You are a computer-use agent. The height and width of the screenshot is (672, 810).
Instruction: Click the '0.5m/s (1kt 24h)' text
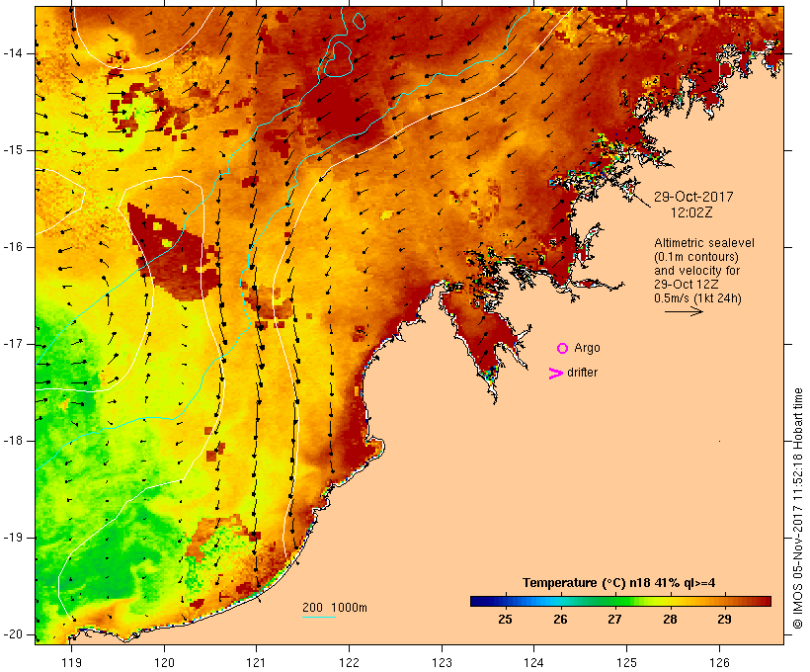click(697, 298)
